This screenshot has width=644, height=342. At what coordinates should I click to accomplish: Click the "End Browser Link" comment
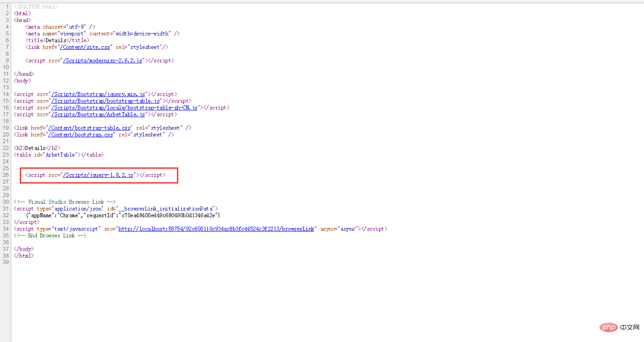(50, 236)
